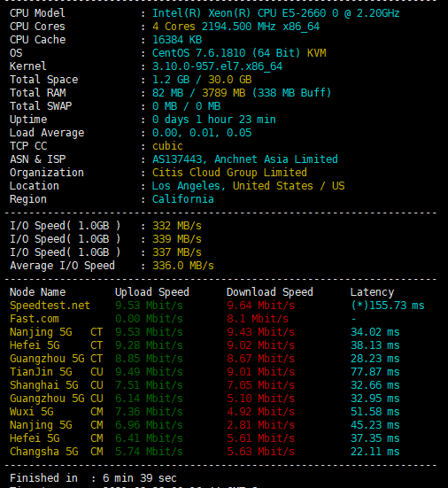This screenshot has height=488, width=448.
Task: Click Hefei 5G CT download speed 9.02
Action: 260,345
